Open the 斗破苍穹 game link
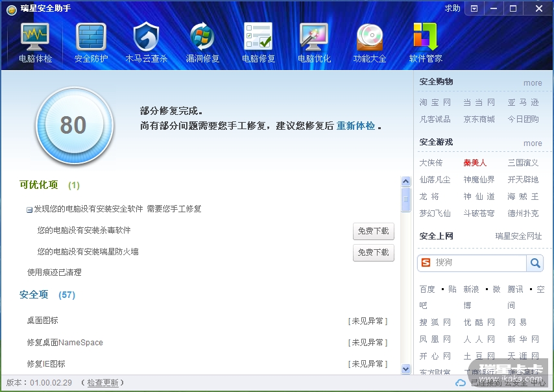The height and width of the screenshot is (392, 554). tap(479, 214)
